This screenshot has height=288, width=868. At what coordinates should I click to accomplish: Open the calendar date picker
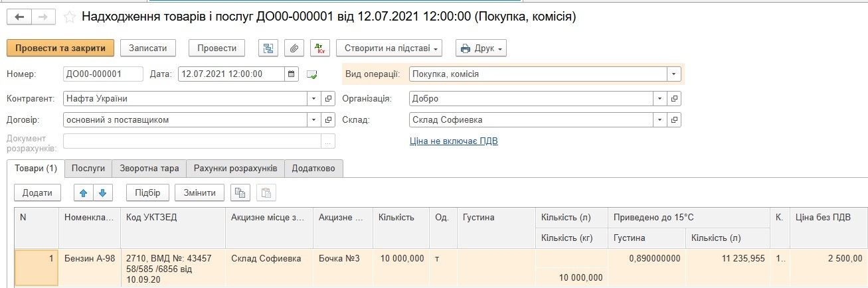pyautogui.click(x=291, y=74)
